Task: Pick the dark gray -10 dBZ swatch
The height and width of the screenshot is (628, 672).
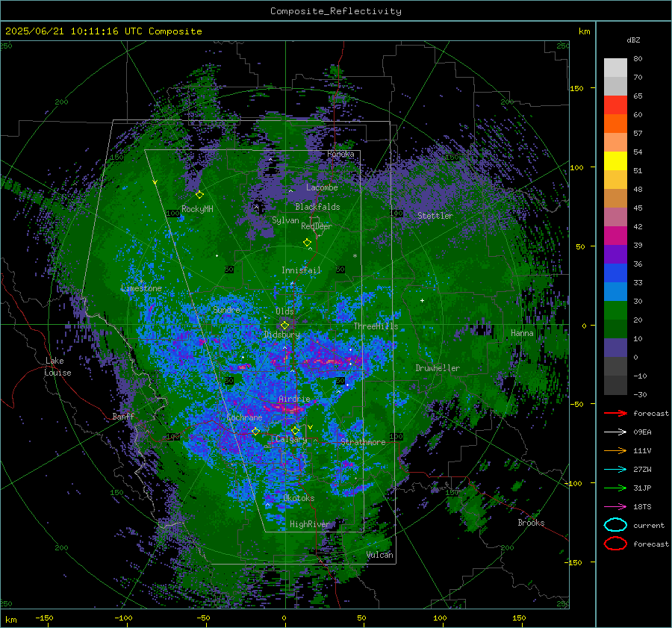Action: click(x=615, y=385)
